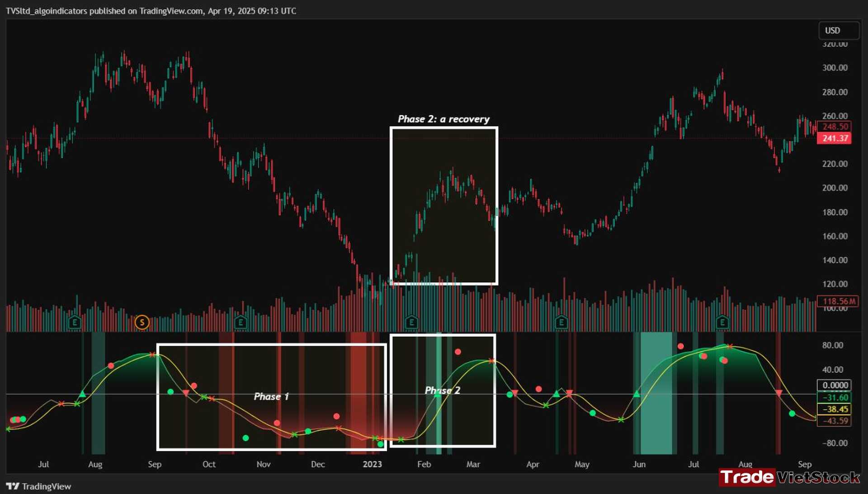Click the TVSltd_algoindicators published header text

tap(151, 11)
